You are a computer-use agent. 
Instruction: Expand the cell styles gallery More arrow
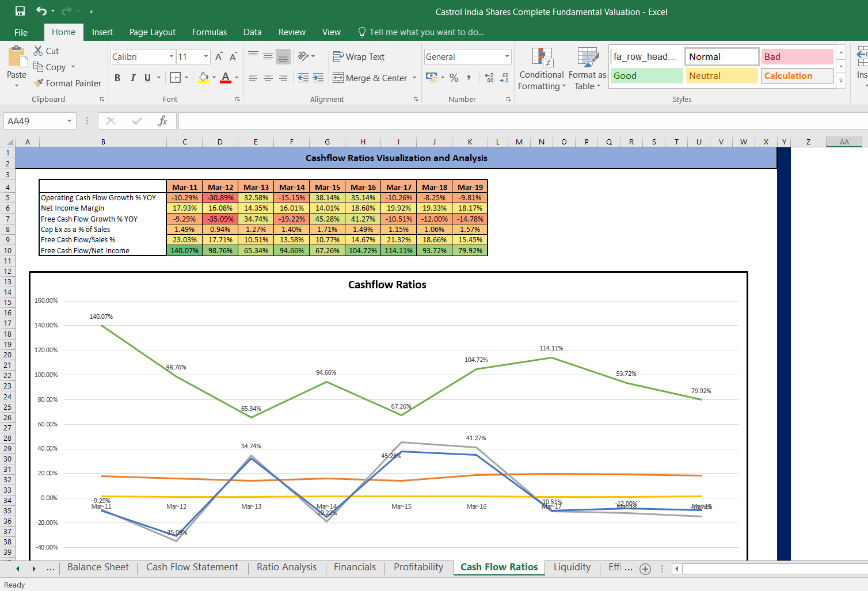coord(841,80)
